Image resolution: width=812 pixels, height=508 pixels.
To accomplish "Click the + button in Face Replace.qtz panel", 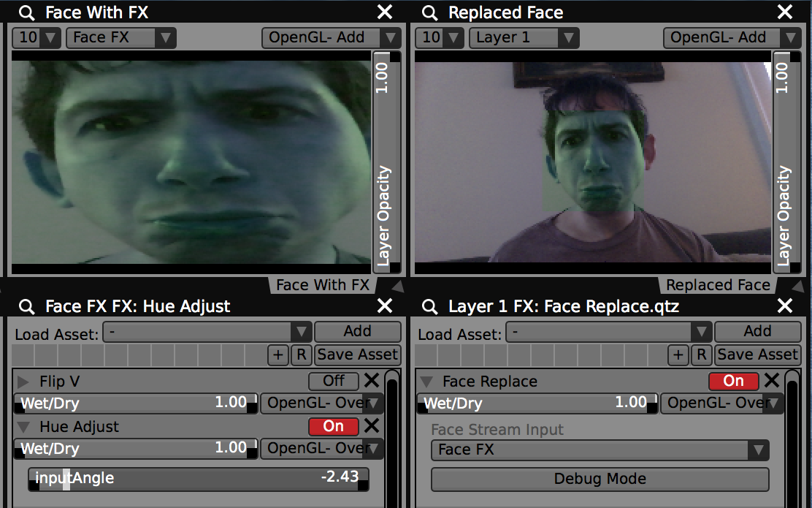I will (678, 355).
